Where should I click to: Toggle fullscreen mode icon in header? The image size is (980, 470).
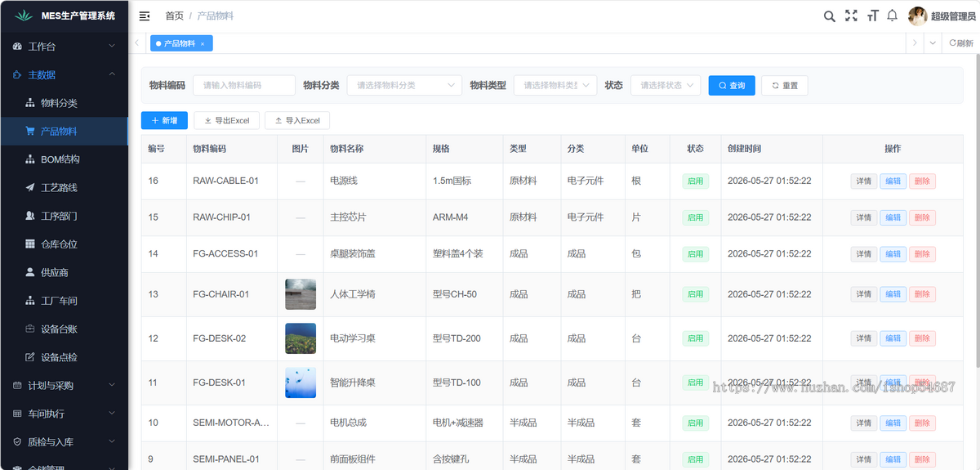pos(851,16)
